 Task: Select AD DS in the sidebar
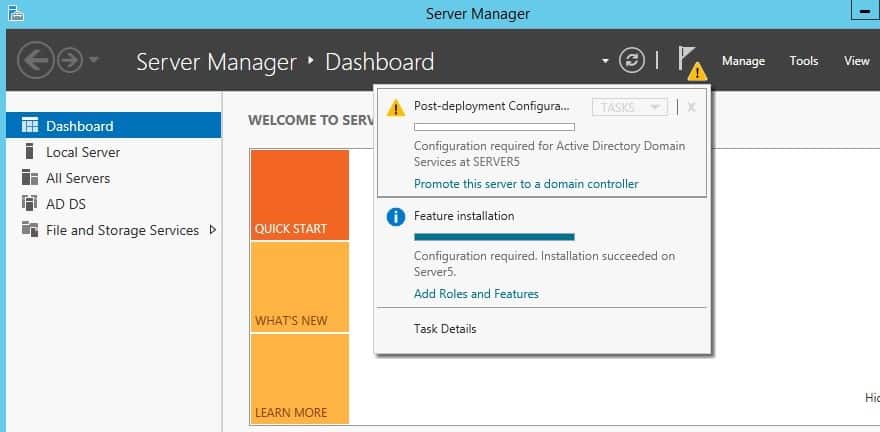coord(113,204)
